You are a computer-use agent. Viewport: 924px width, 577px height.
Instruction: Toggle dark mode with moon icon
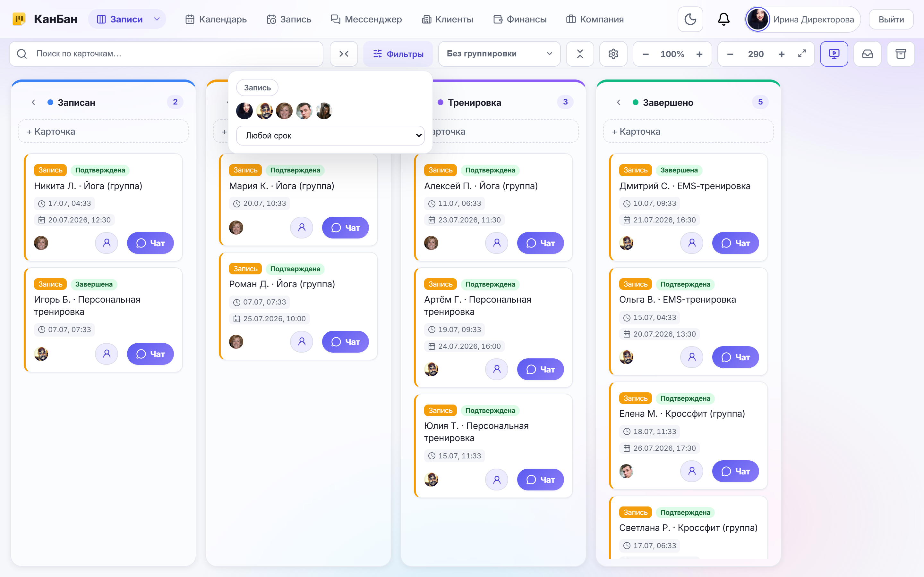[x=690, y=19]
